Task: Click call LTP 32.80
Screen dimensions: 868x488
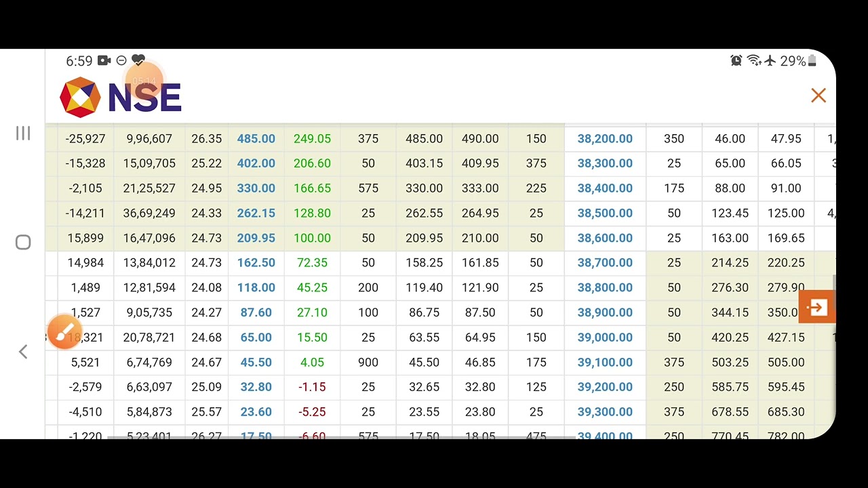Action: click(256, 387)
